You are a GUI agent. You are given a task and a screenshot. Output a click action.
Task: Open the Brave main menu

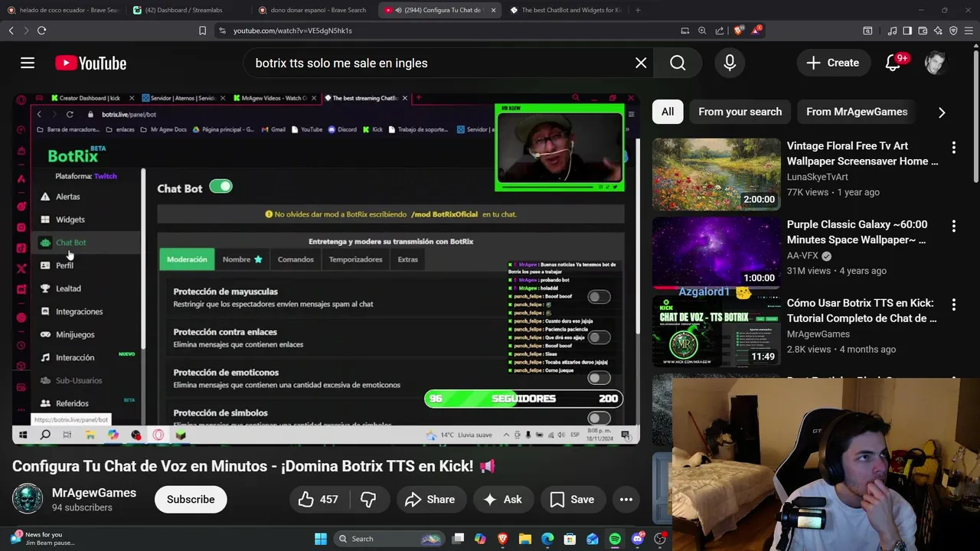pos(969,31)
